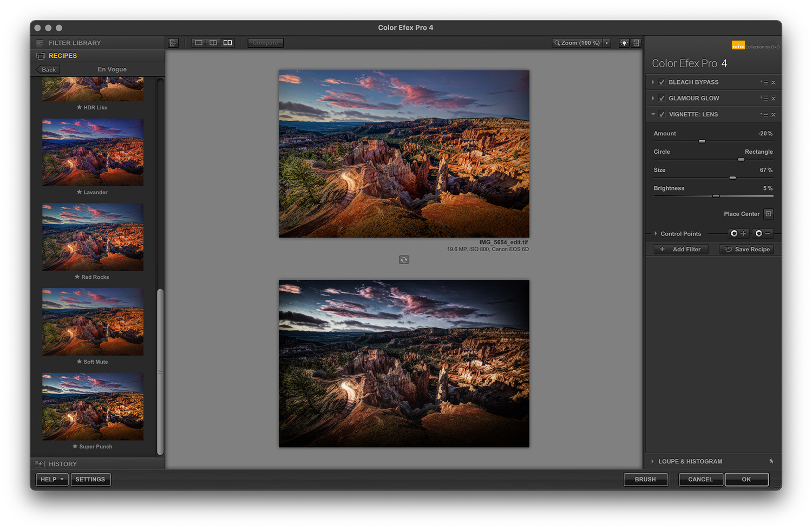Click the preview swap icon between the images
The image size is (812, 530).
click(x=404, y=260)
